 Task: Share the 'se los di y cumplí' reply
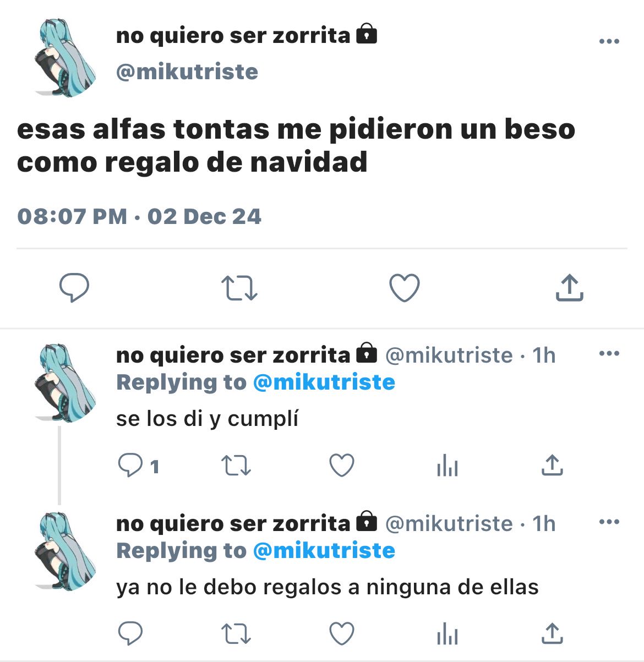click(x=552, y=466)
